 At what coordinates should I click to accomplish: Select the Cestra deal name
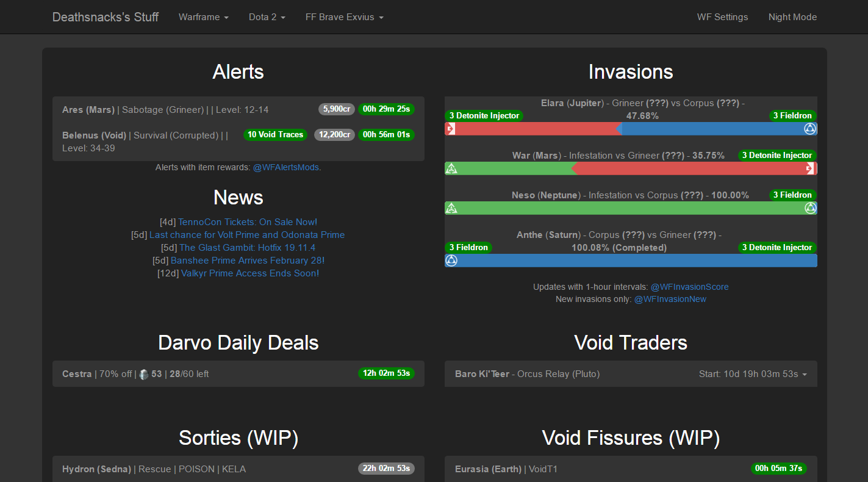click(77, 374)
